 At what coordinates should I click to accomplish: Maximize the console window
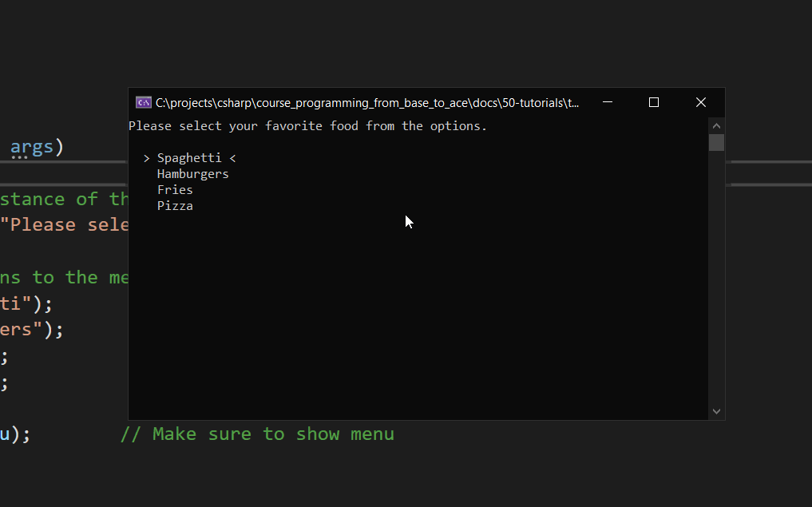654,102
